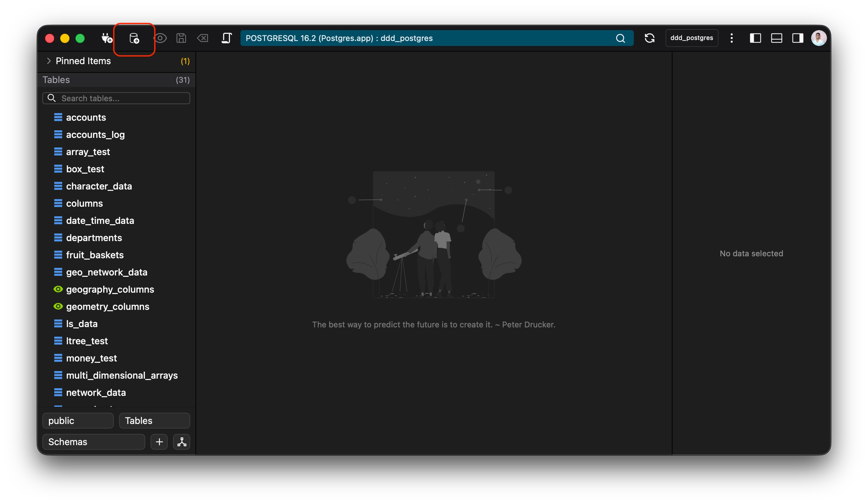
Task: Open the database selector cylinder icon
Action: (134, 38)
